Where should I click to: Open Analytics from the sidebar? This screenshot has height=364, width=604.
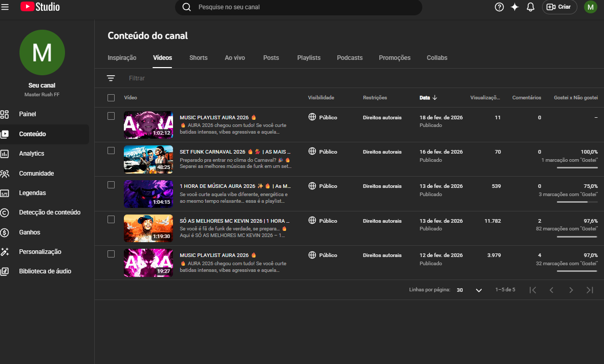pyautogui.click(x=31, y=154)
